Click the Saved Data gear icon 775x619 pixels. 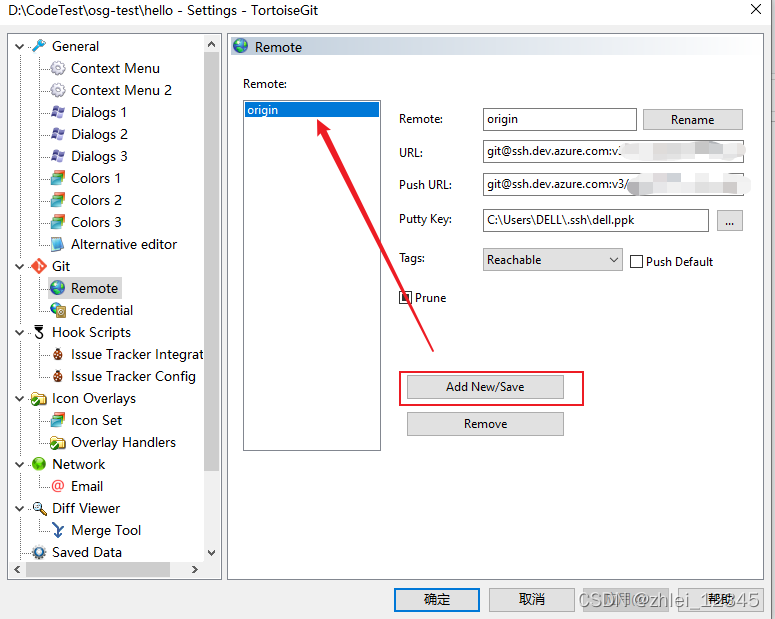coord(39,552)
